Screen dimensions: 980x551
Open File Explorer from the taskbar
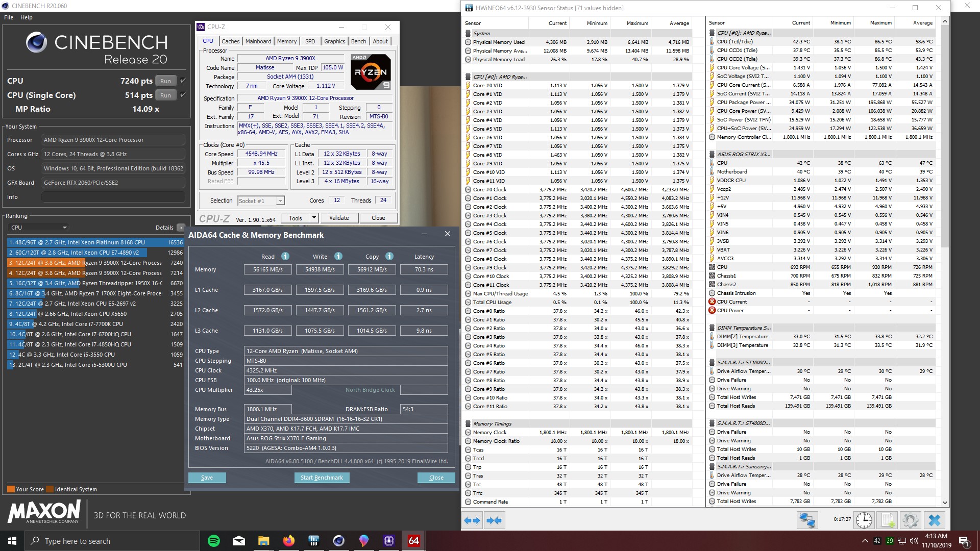(263, 541)
